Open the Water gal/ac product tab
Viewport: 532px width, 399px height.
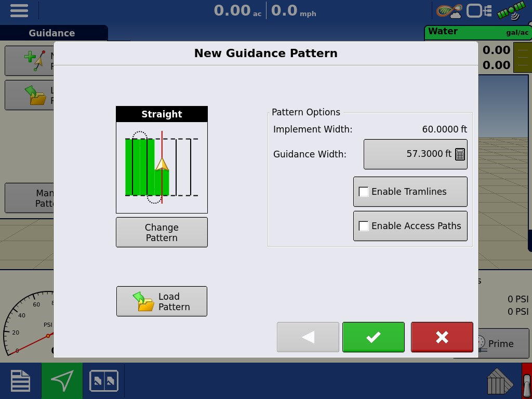478,33
